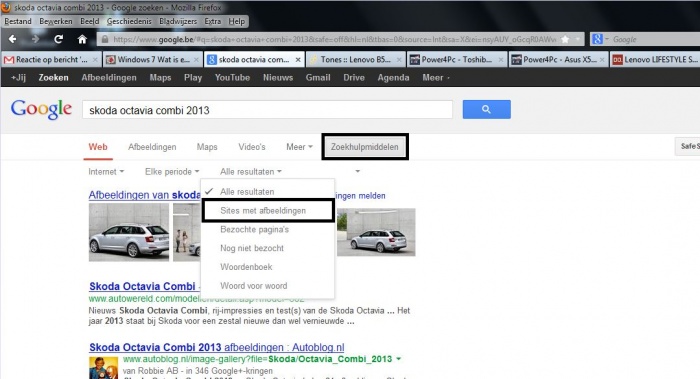The width and height of the screenshot is (700, 379).
Task: Close the 'Windows 7 Wat is e...' tab
Action: [196, 59]
